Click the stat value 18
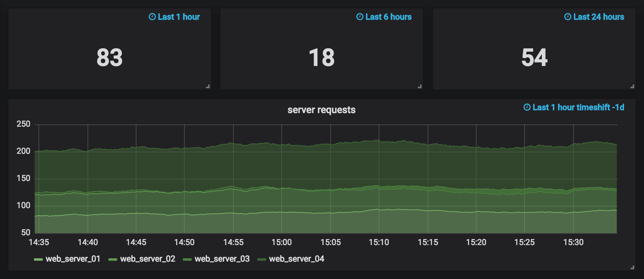The width and height of the screenshot is (644, 279). tap(322, 58)
